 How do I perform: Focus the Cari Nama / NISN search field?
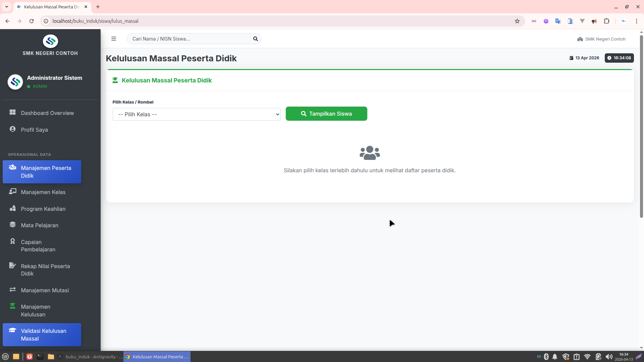pos(190,39)
